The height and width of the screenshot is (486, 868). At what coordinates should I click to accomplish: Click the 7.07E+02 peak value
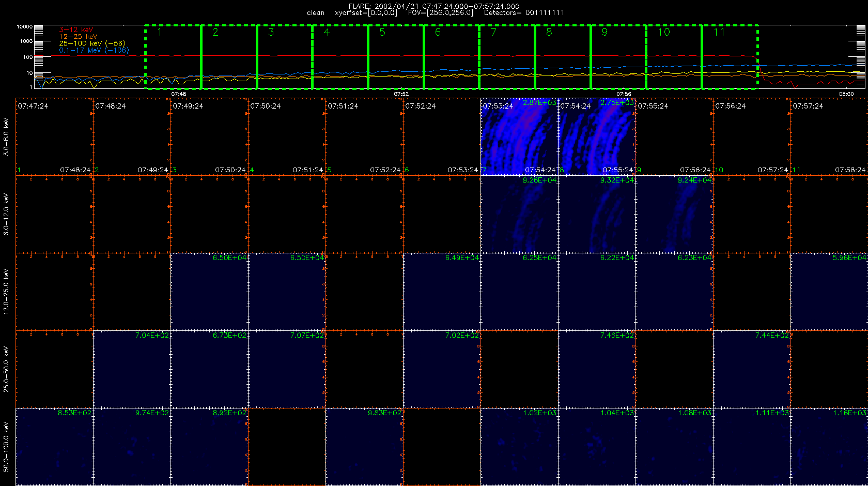tap(307, 335)
